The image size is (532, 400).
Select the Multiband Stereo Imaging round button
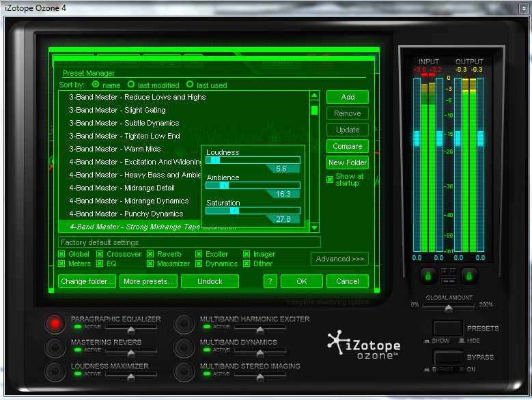coord(184,371)
